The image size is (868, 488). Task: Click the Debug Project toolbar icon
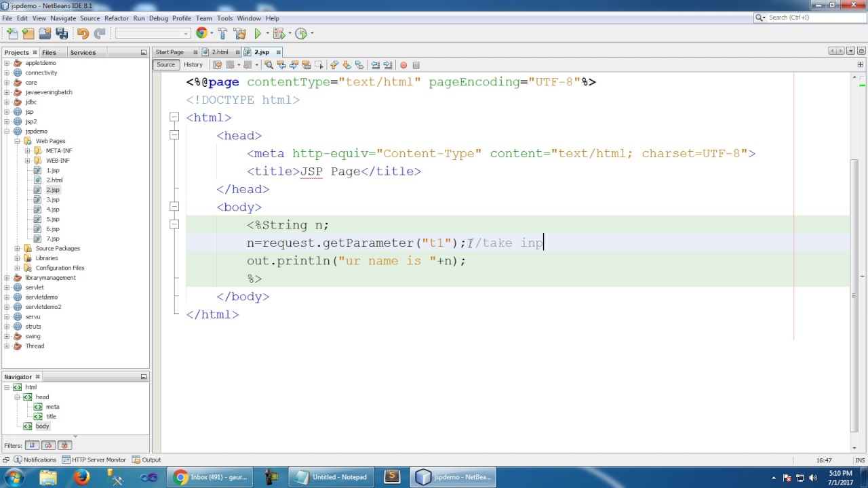(278, 33)
